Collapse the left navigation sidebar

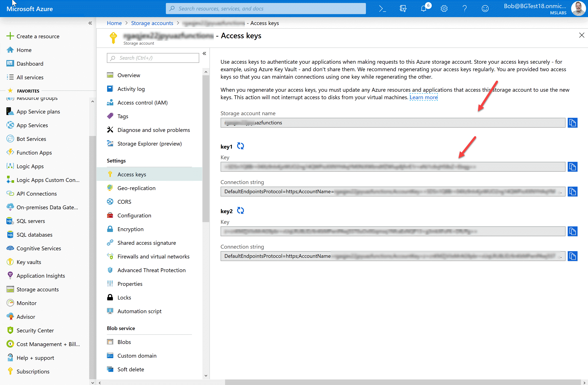[x=90, y=23]
